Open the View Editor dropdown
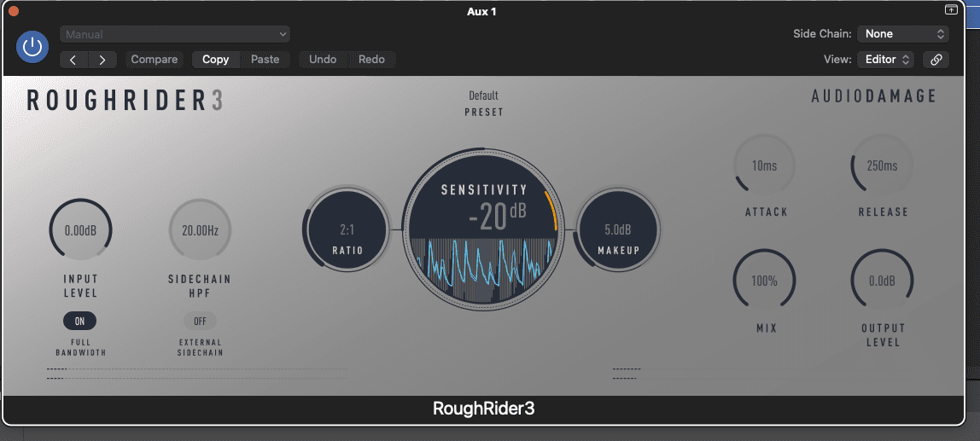 pos(885,60)
